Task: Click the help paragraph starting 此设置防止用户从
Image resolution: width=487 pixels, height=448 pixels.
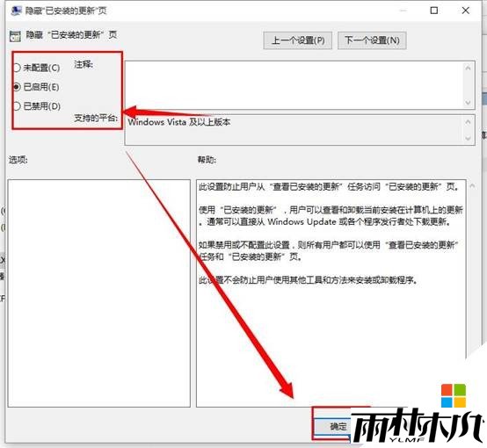Action: (x=329, y=186)
